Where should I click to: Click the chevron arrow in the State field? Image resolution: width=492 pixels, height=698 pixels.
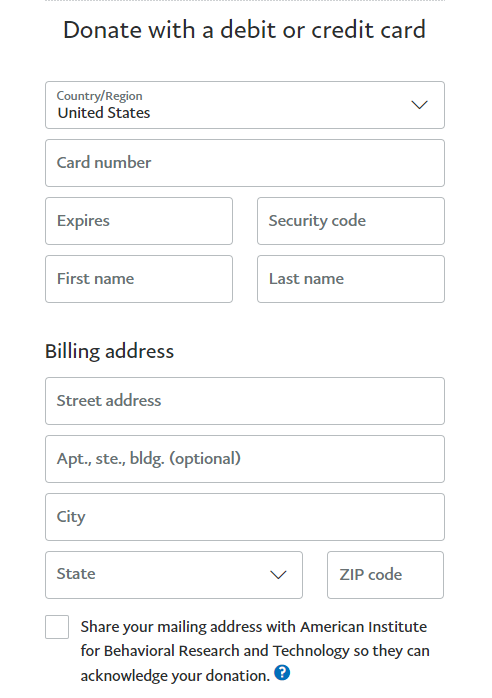pos(278,575)
